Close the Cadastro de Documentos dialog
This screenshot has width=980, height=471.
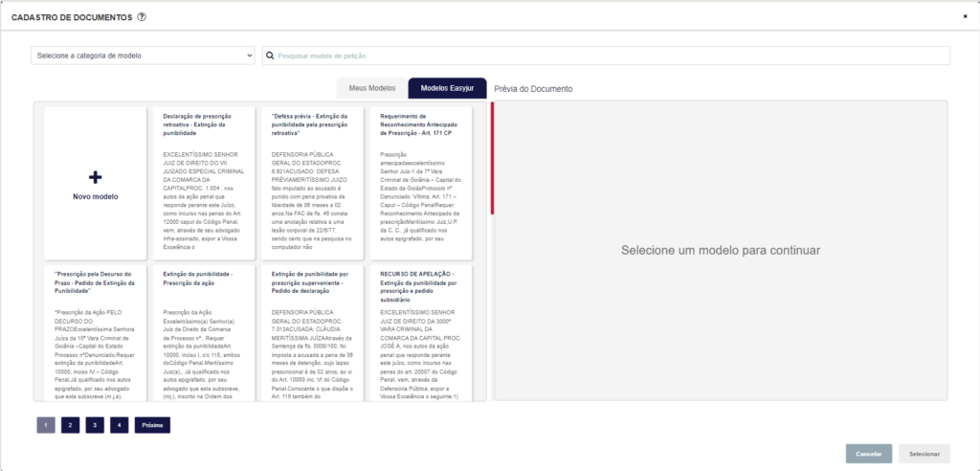pyautogui.click(x=965, y=17)
